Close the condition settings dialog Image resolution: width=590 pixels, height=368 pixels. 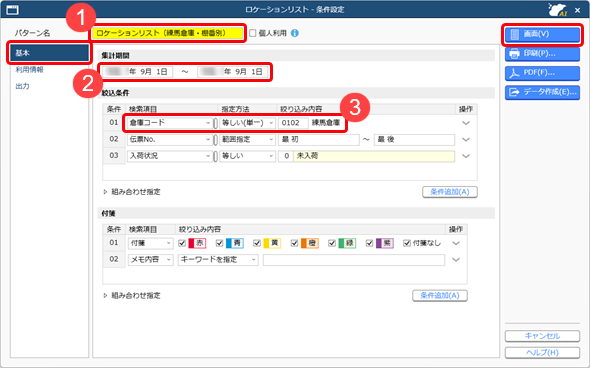pos(578,10)
